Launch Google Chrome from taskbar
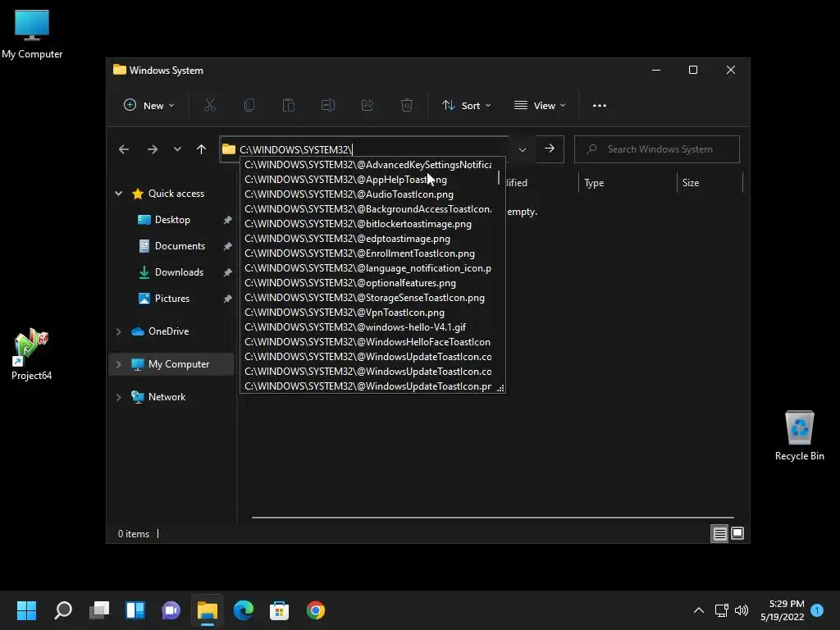The image size is (840, 630). (316, 610)
